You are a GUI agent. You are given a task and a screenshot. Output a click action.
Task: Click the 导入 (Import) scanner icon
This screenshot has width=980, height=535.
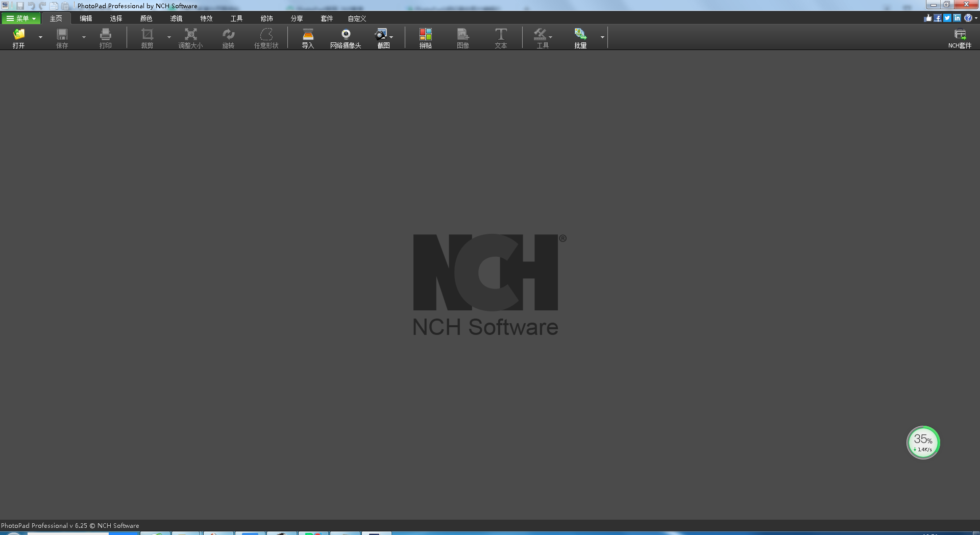point(308,35)
